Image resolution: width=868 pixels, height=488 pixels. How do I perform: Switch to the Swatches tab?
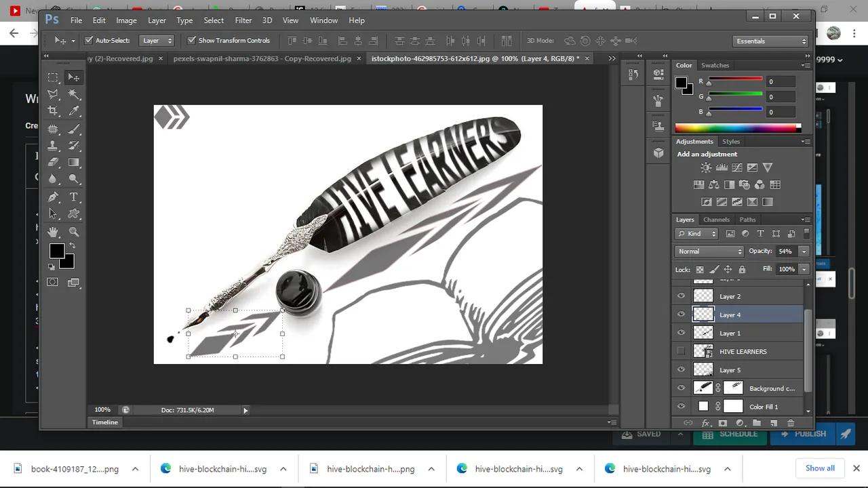(715, 65)
